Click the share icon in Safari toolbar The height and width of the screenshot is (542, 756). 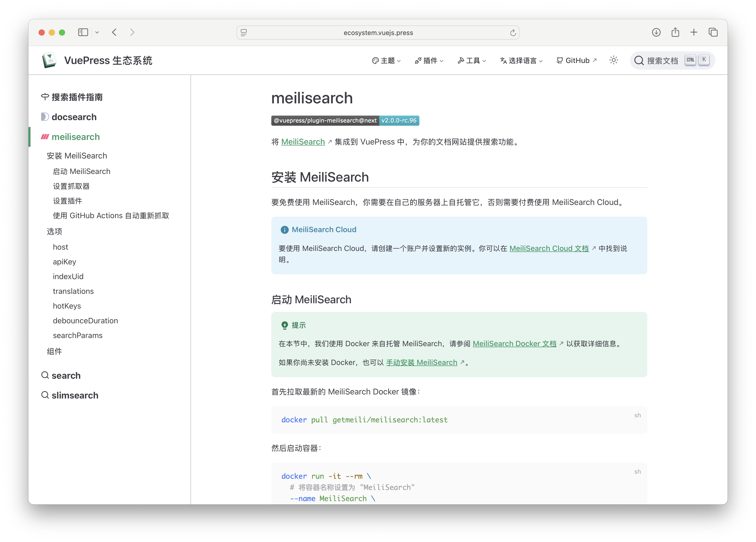coord(675,32)
